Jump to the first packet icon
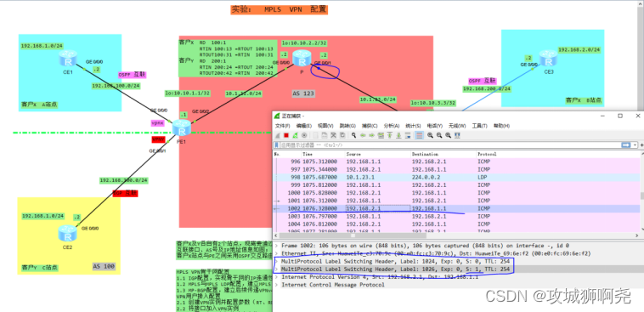Viewport: 644px width, 312px height. (389, 135)
